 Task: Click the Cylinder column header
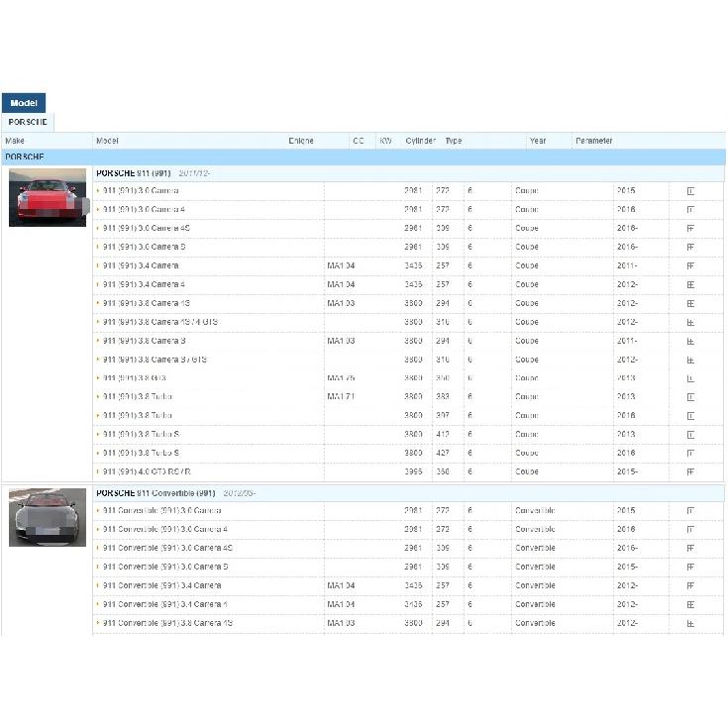click(420, 141)
